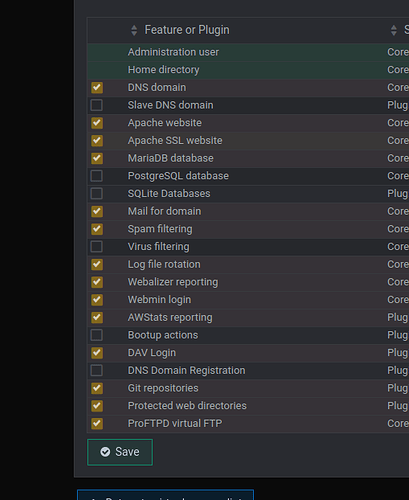Screen dimensions: 409x500
Task: Open the Apache SSL website link
Action: [175, 140]
